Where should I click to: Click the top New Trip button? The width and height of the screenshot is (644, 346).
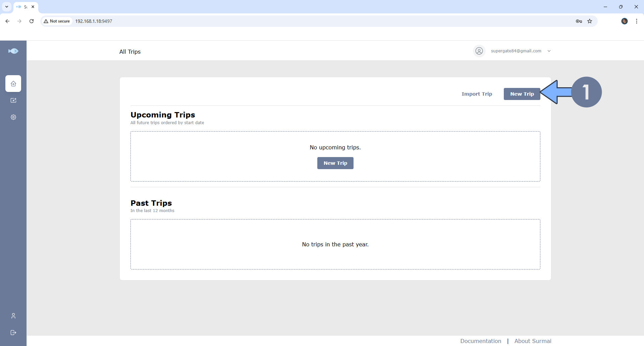pos(522,94)
